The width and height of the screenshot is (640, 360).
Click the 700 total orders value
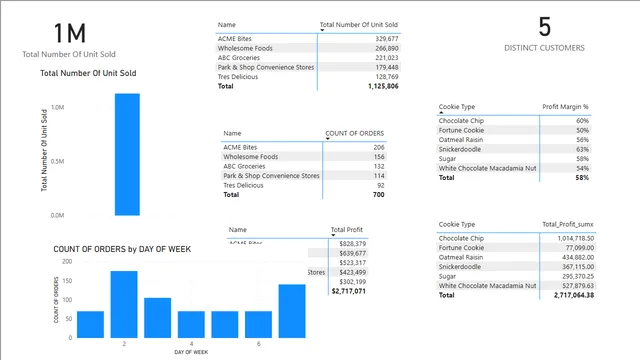[x=378, y=195]
